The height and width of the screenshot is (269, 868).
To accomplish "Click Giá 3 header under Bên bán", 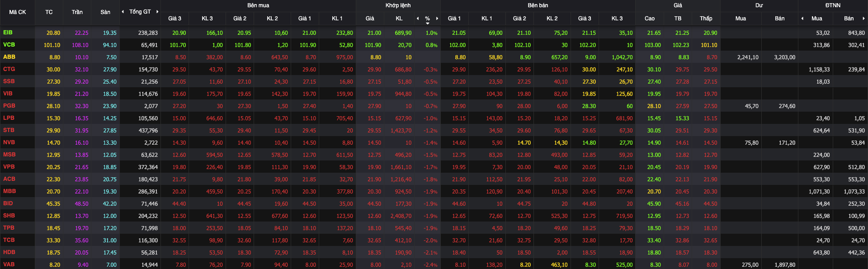I will click(585, 19).
